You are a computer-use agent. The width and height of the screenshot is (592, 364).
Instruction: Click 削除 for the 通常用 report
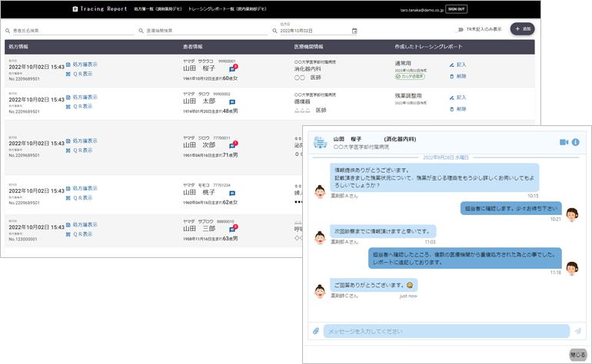click(x=461, y=76)
